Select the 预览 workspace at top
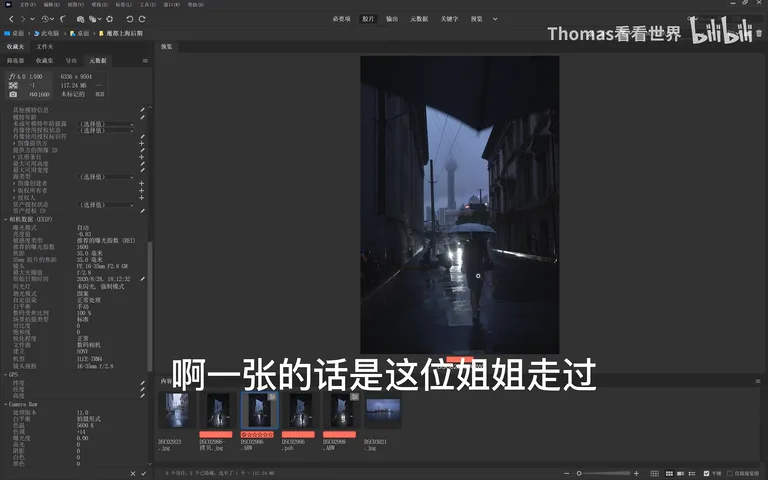Viewport: 768px width, 480px height. pyautogui.click(x=477, y=19)
